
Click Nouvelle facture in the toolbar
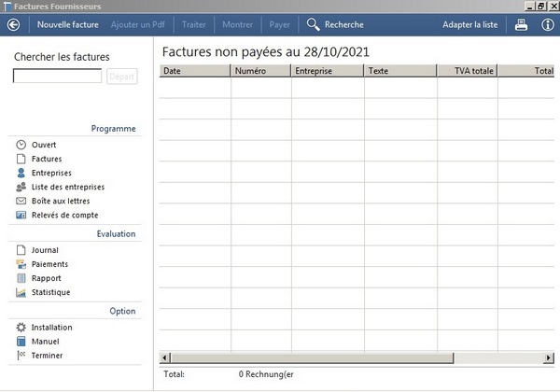pyautogui.click(x=68, y=24)
